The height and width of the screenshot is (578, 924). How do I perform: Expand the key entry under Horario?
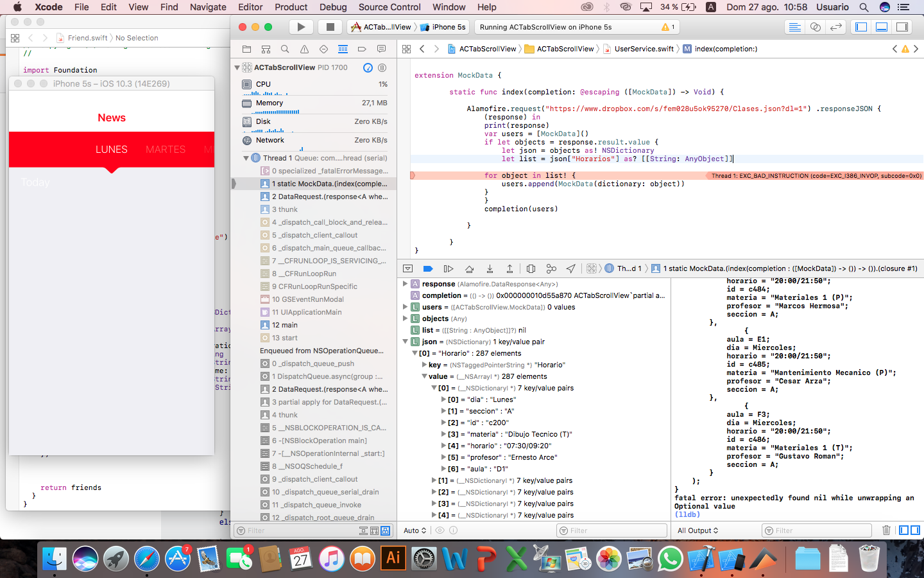(x=424, y=365)
